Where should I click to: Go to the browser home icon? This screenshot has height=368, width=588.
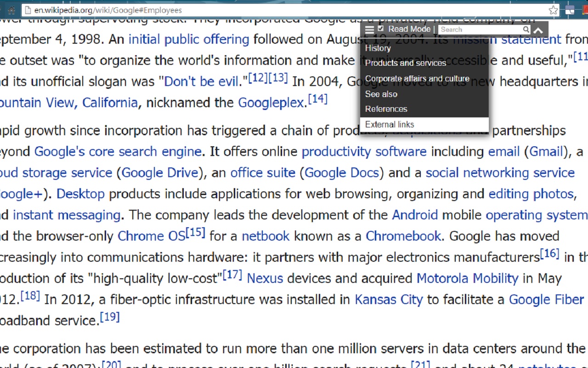pyautogui.click(x=11, y=10)
